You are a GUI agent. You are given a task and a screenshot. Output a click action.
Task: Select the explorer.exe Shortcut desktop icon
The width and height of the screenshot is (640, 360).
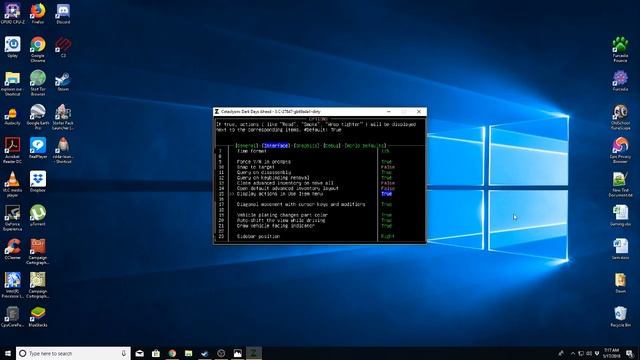tap(12, 83)
